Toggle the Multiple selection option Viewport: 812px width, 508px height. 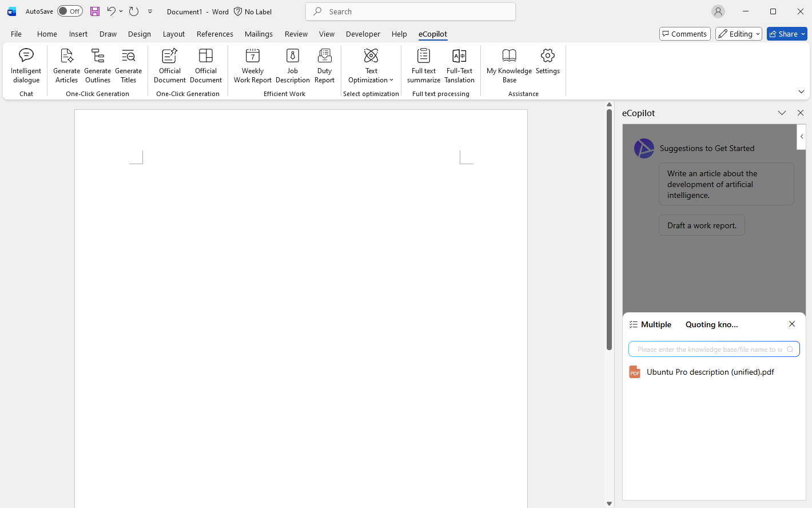pos(650,324)
